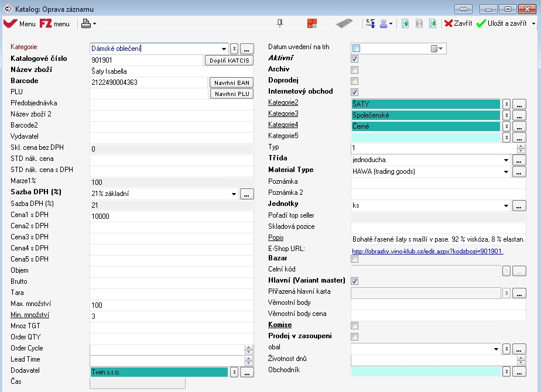
Task: Clear Kategorie4 with its x button
Action: coord(506,126)
